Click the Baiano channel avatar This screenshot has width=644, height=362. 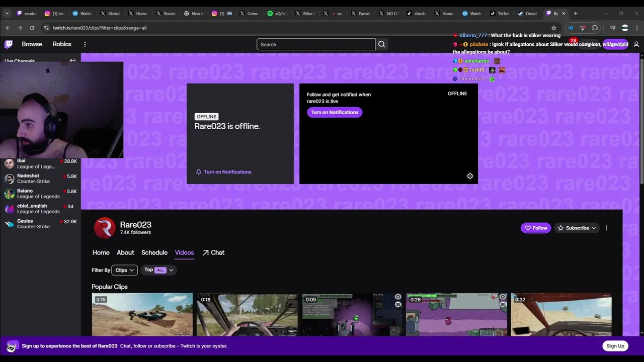coord(9,194)
